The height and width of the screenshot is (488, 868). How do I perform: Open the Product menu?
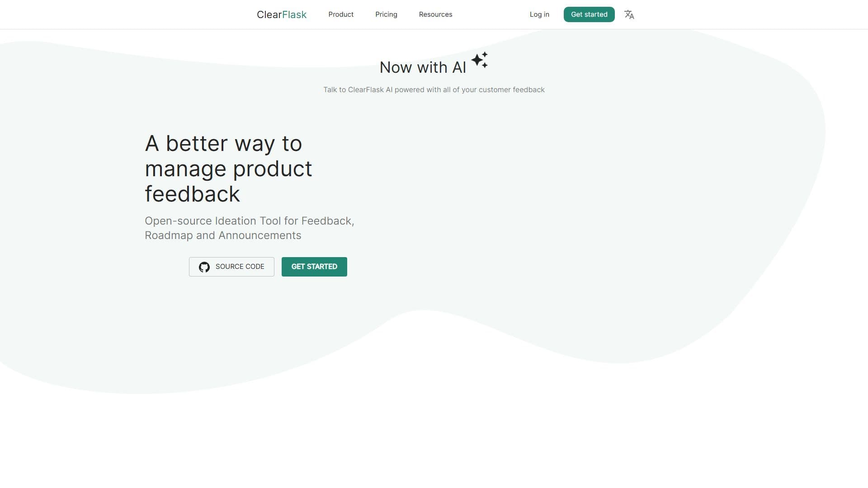tap(341, 14)
